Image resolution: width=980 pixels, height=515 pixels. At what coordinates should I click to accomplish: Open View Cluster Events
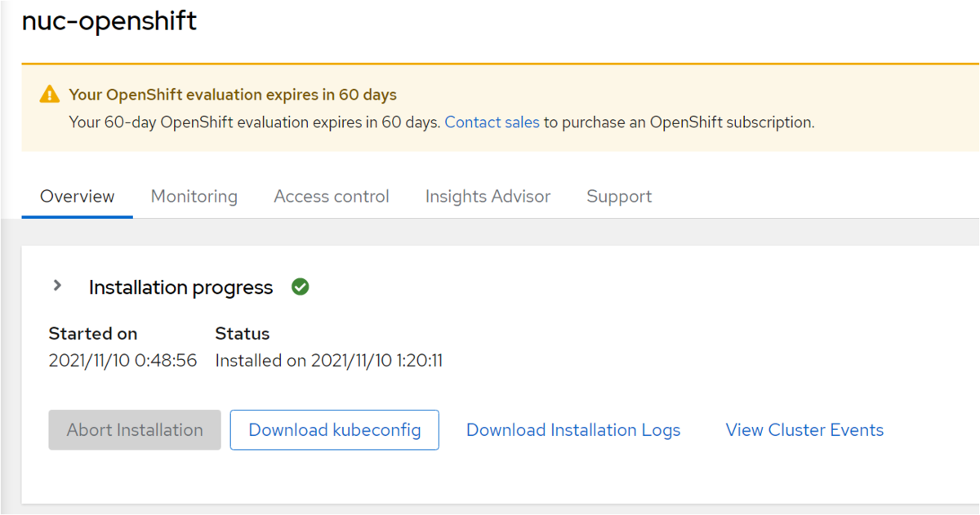[x=804, y=430]
